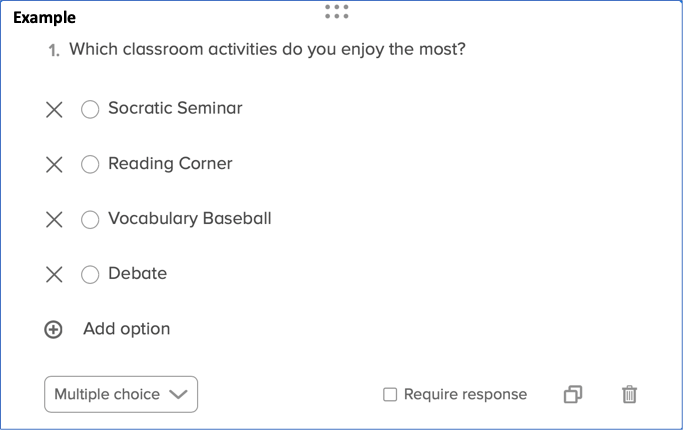Select the Socratic Seminar radio button
The height and width of the screenshot is (430, 683).
click(90, 110)
